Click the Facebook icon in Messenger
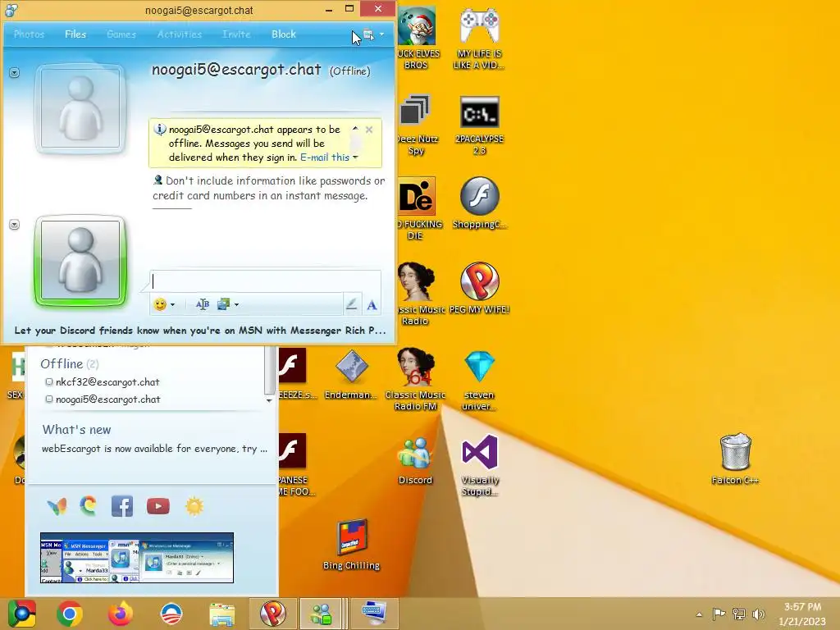840x630 pixels. [x=122, y=506]
